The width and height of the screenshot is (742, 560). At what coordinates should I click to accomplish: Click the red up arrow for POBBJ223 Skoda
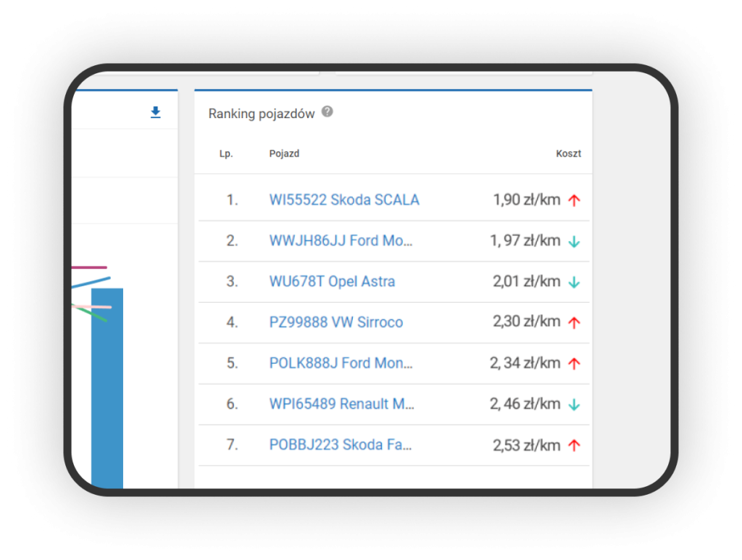click(574, 445)
